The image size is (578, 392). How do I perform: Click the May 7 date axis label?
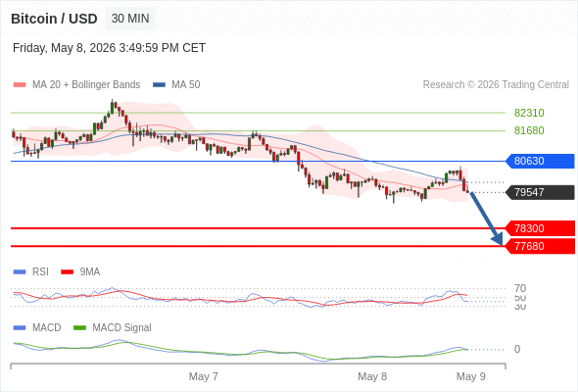203,376
